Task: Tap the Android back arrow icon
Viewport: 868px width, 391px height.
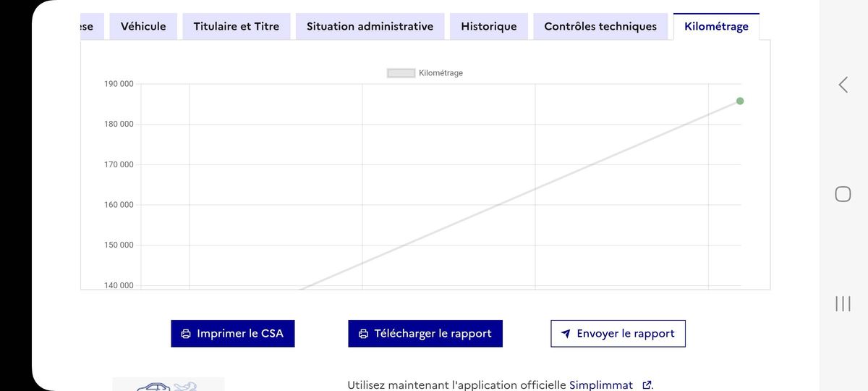Action: pyautogui.click(x=843, y=85)
